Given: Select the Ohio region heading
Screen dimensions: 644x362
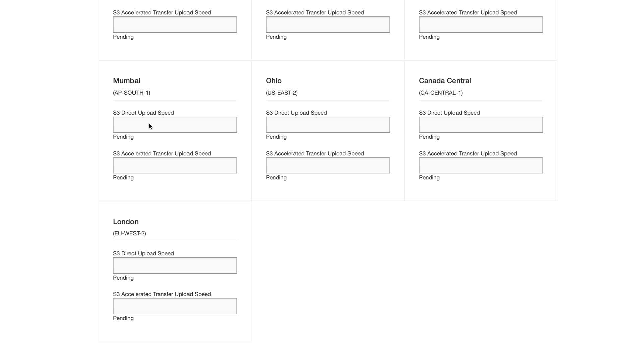Looking at the screenshot, I should coord(274,81).
